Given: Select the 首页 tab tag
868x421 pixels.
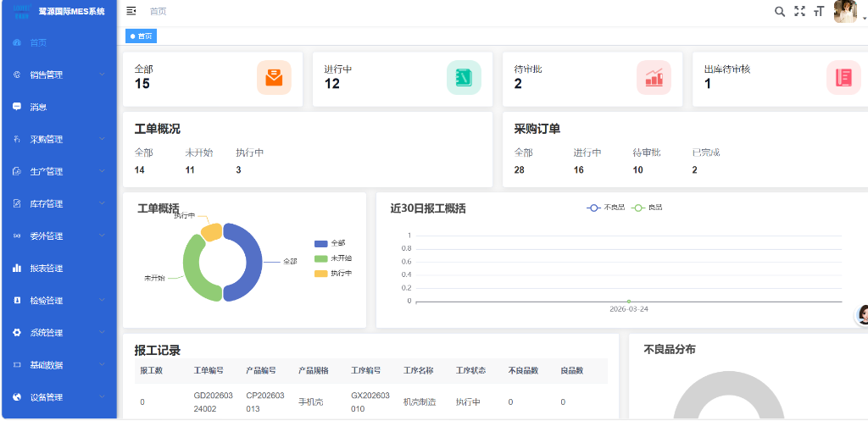Looking at the screenshot, I should coord(142,36).
